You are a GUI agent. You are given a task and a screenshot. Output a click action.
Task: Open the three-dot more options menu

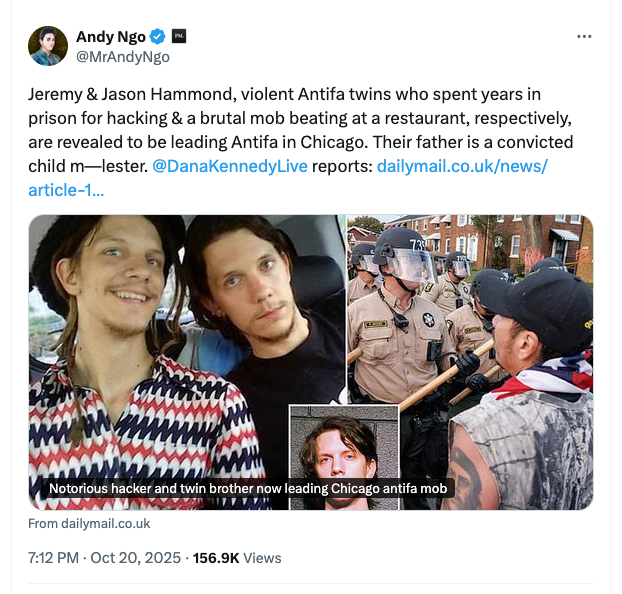tap(585, 37)
